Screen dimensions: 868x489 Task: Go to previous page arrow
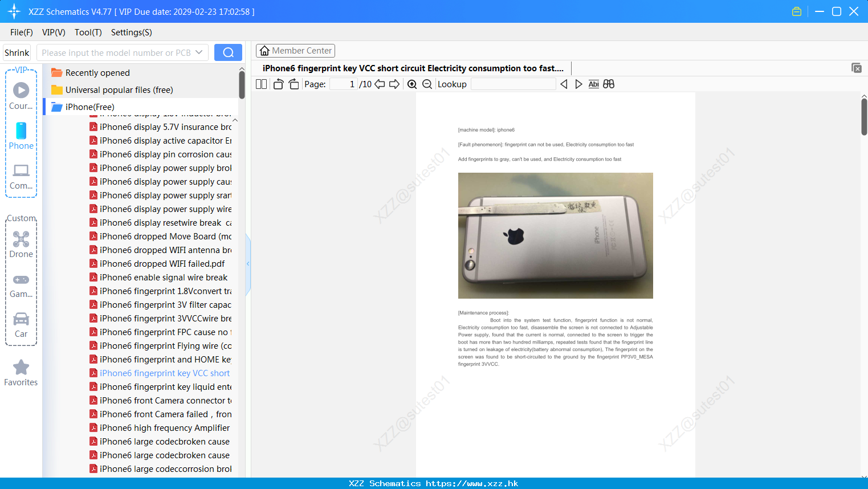coord(380,84)
